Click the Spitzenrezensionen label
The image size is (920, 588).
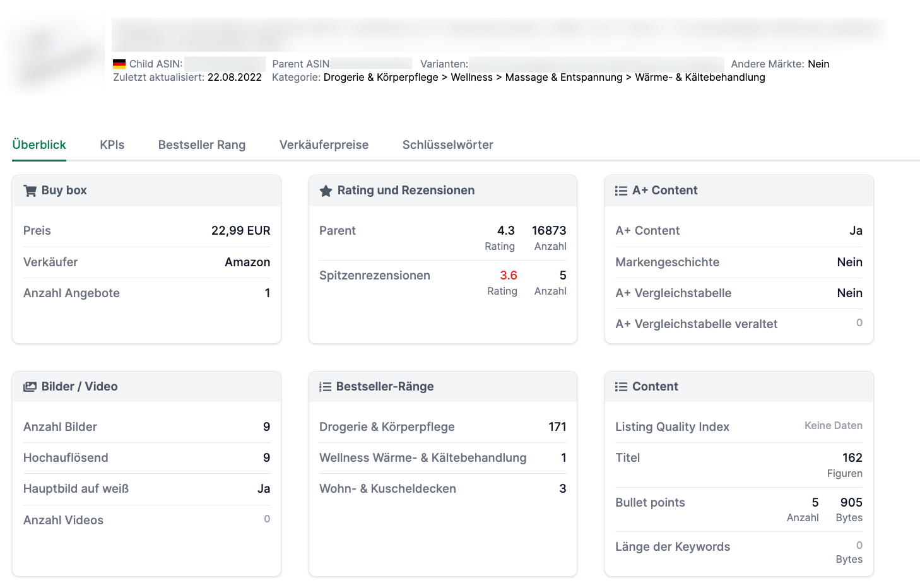[x=375, y=276]
